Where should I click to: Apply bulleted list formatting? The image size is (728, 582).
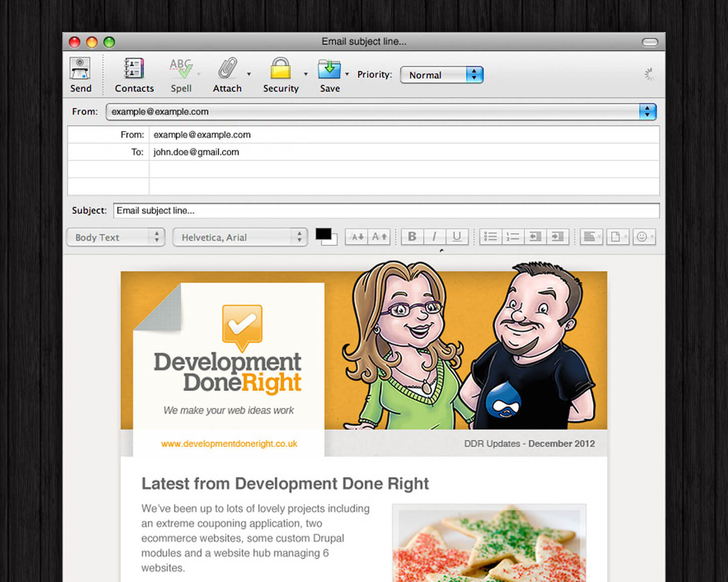(x=491, y=237)
